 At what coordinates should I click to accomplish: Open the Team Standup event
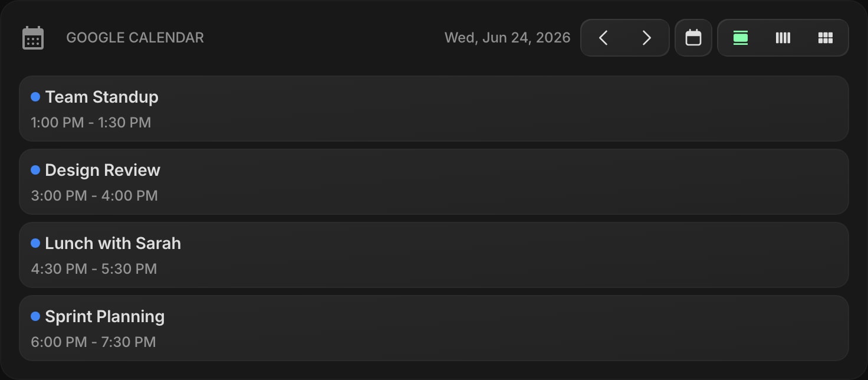(434, 109)
